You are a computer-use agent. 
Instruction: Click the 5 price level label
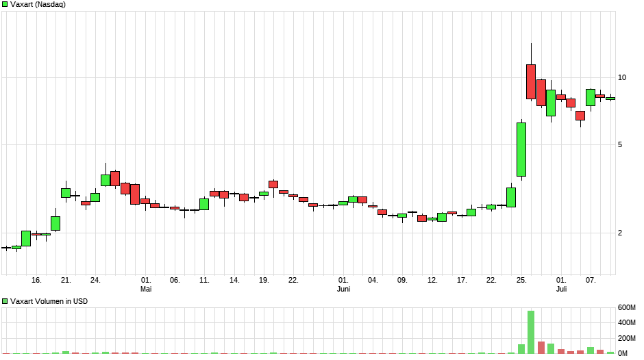(x=620, y=145)
